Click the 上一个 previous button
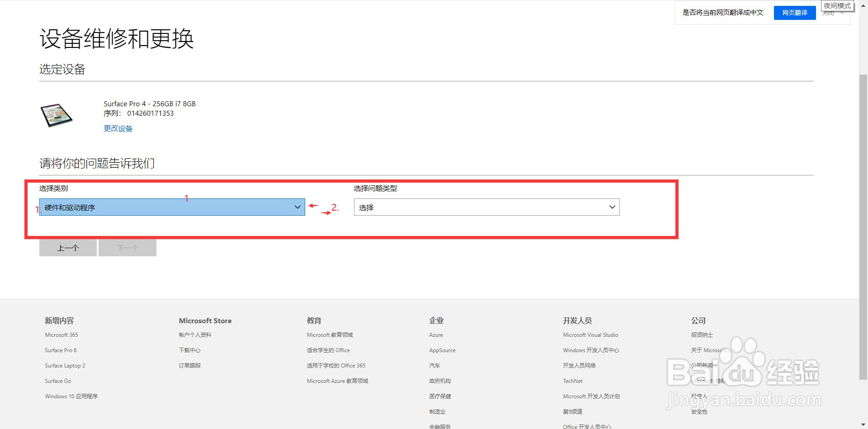Viewport: 868px width, 429px height. coord(68,248)
